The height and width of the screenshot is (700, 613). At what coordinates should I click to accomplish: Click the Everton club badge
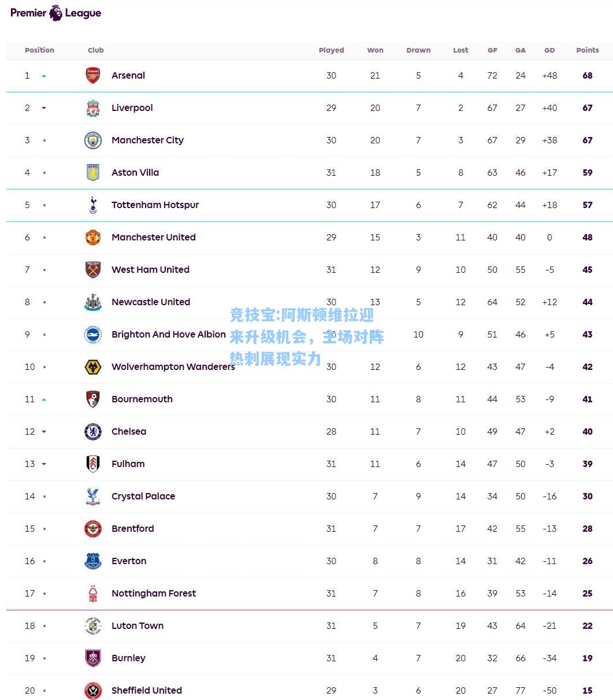pyautogui.click(x=93, y=561)
